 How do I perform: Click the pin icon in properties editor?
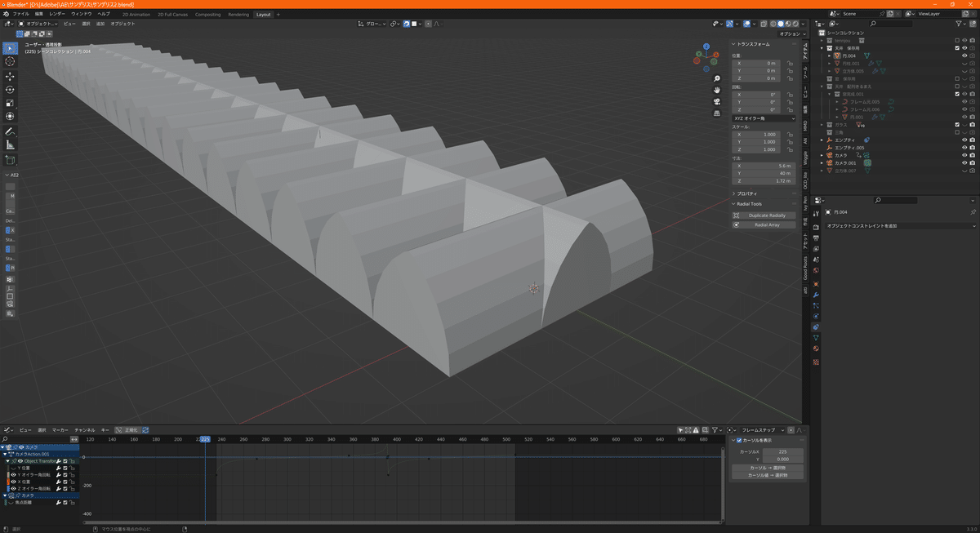pyautogui.click(x=973, y=211)
